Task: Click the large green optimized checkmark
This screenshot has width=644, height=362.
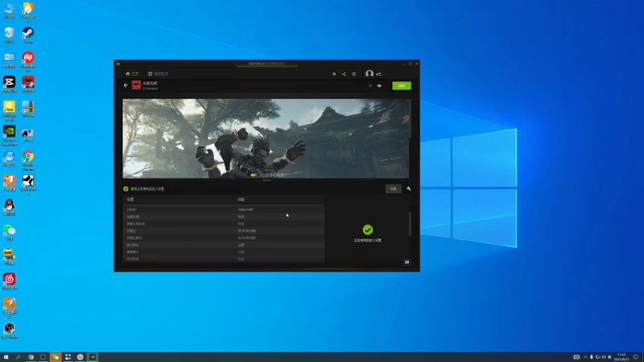Action: pyautogui.click(x=368, y=230)
